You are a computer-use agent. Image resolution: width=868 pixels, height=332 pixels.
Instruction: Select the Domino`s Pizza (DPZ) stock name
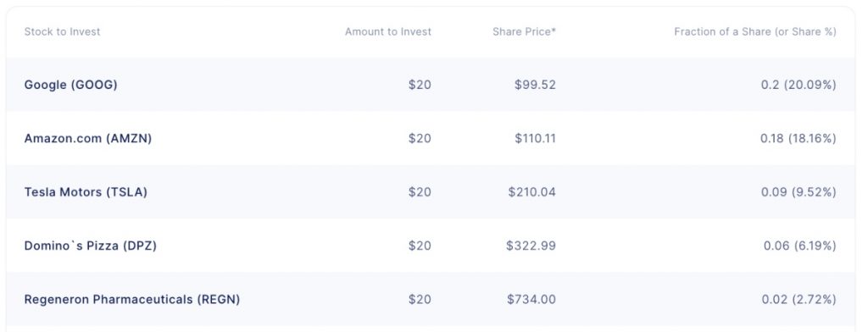click(x=90, y=246)
